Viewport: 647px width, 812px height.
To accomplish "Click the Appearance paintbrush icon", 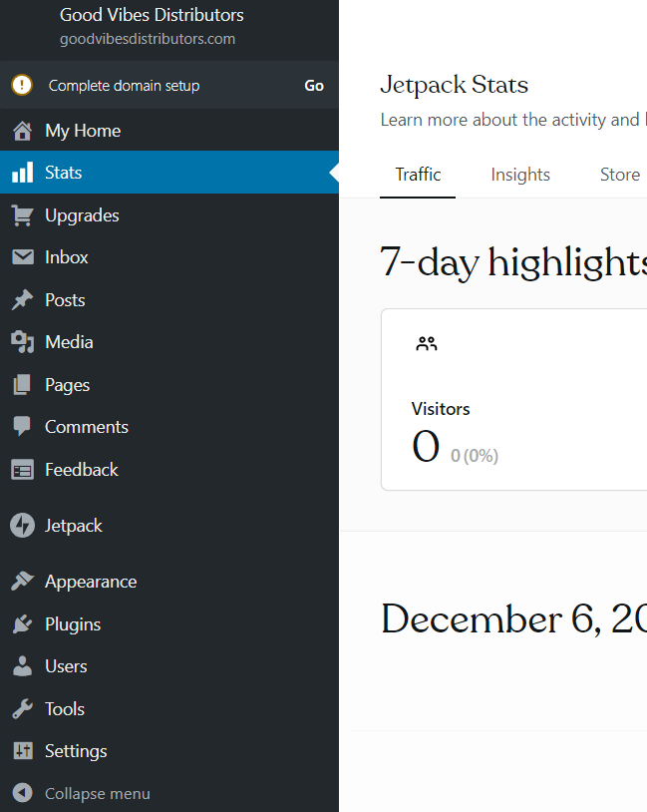I will point(22,582).
